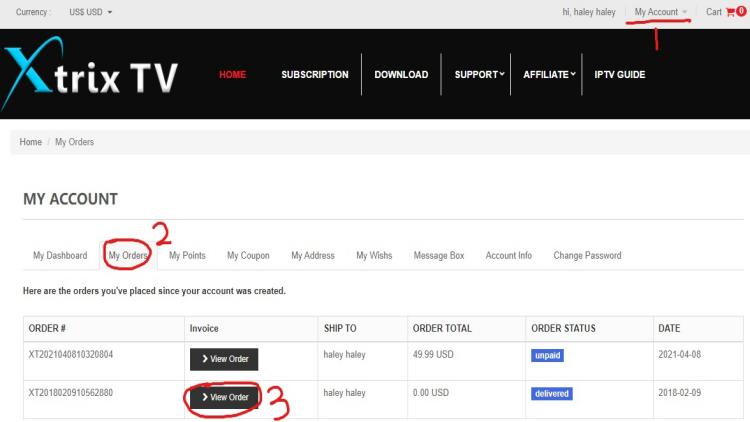Click the 49.99 USD order total
Image resolution: width=750 pixels, height=422 pixels.
tap(433, 355)
